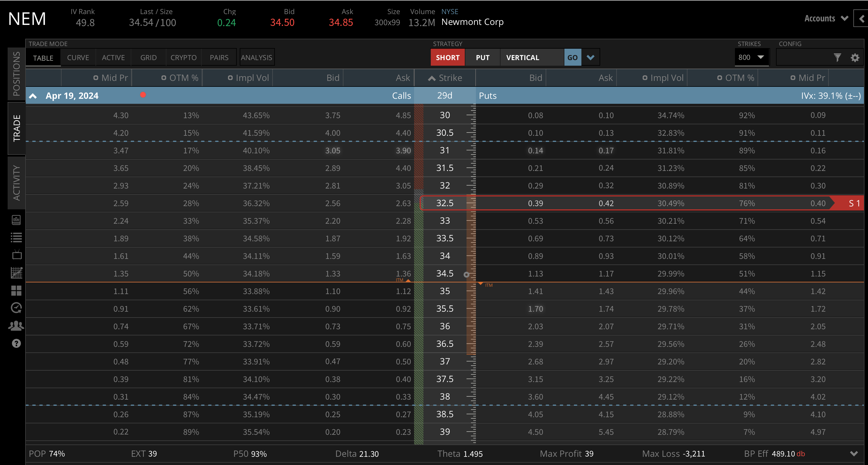Open the follow traders people icon
The width and height of the screenshot is (868, 465).
[16, 326]
